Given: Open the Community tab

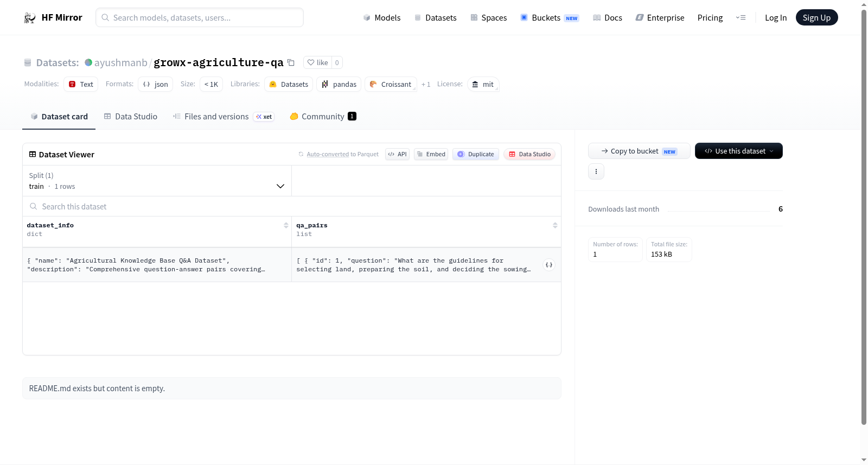Looking at the screenshot, I should point(323,117).
